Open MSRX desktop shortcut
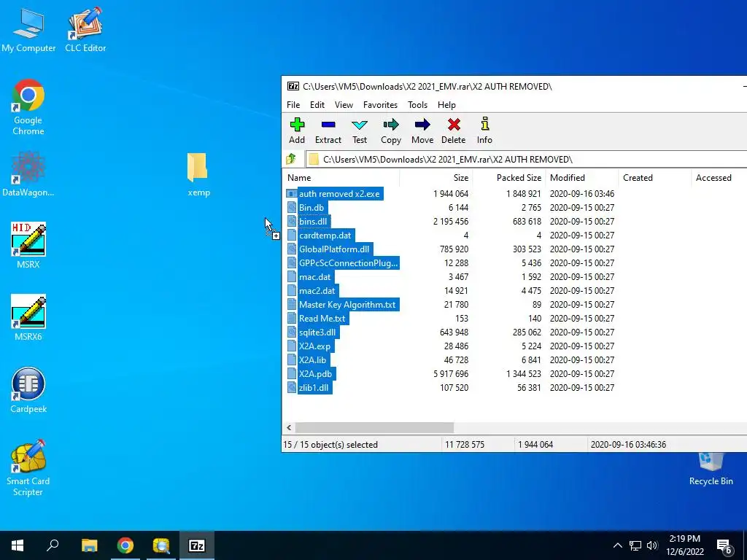Viewport: 747px width, 560px height. click(x=28, y=245)
